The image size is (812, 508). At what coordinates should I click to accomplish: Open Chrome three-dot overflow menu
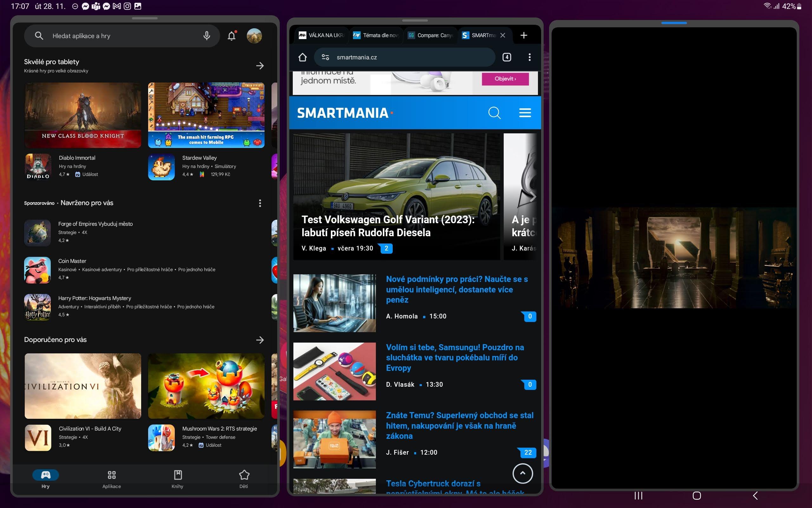coord(529,57)
